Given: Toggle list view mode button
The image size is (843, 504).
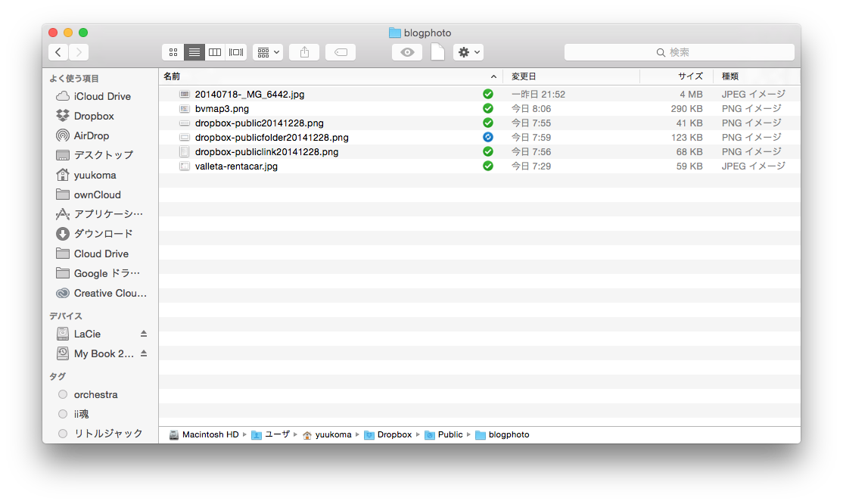Looking at the screenshot, I should pos(194,52).
